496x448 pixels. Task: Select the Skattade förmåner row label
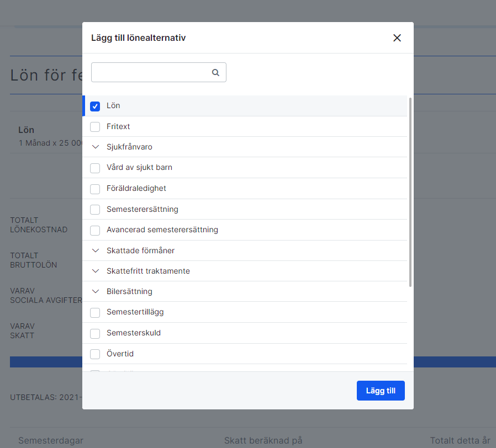coord(140,250)
